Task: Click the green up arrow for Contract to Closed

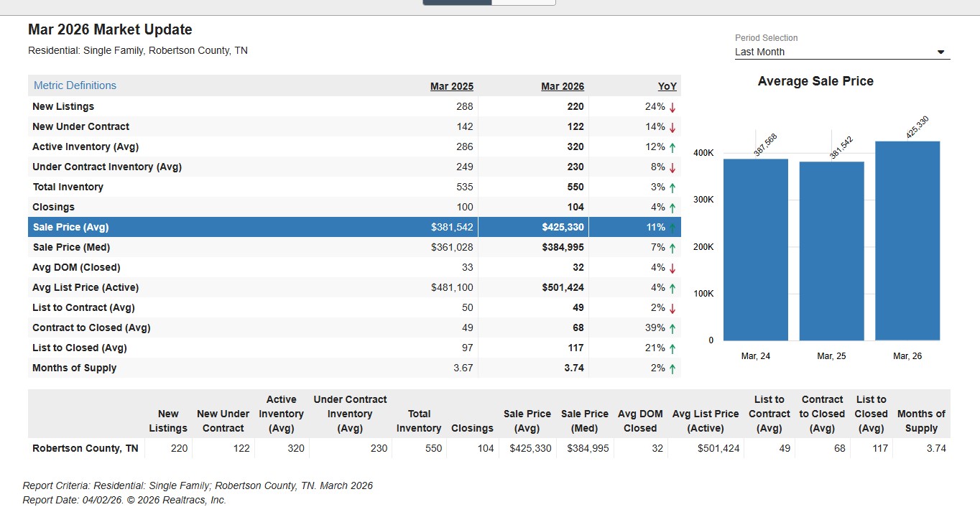Action: click(672, 328)
